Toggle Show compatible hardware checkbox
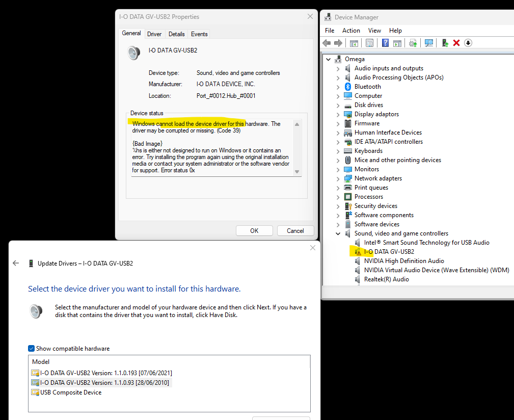Viewport: 514px width, 420px height. (x=31, y=349)
